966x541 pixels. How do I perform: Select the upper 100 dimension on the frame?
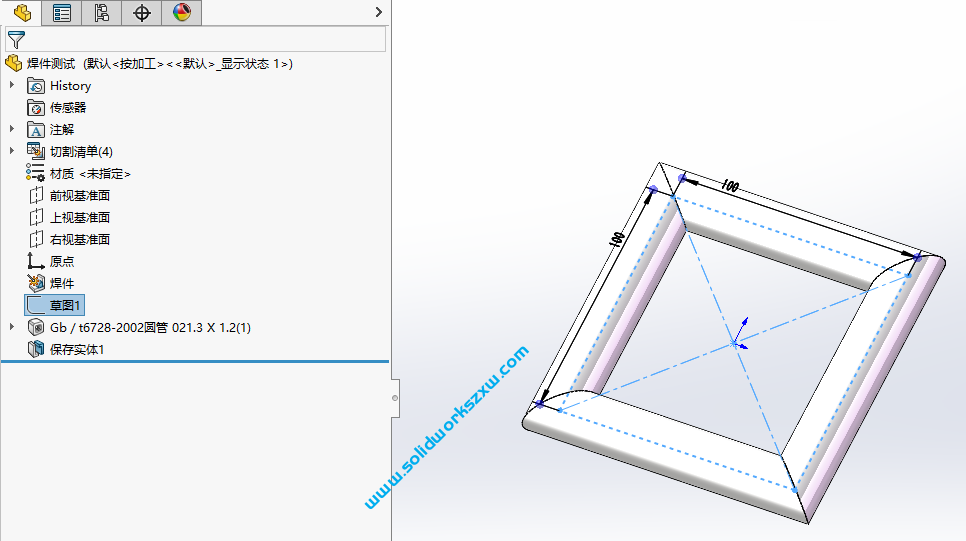[730, 185]
